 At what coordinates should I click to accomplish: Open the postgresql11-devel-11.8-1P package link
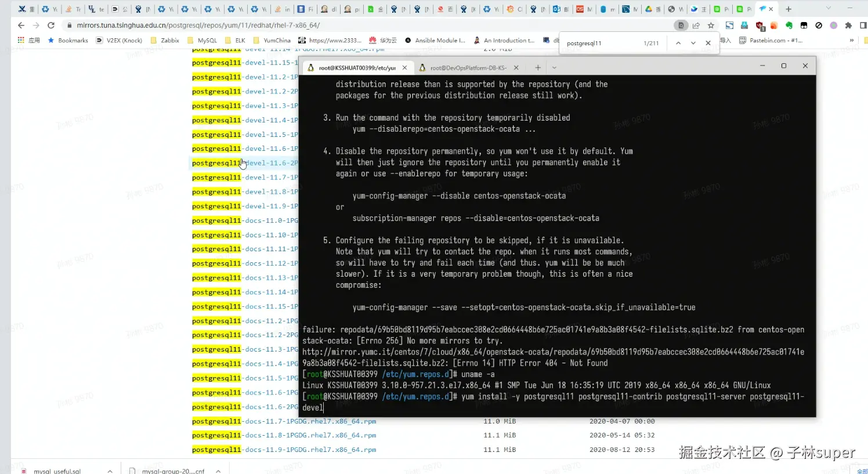245,192
